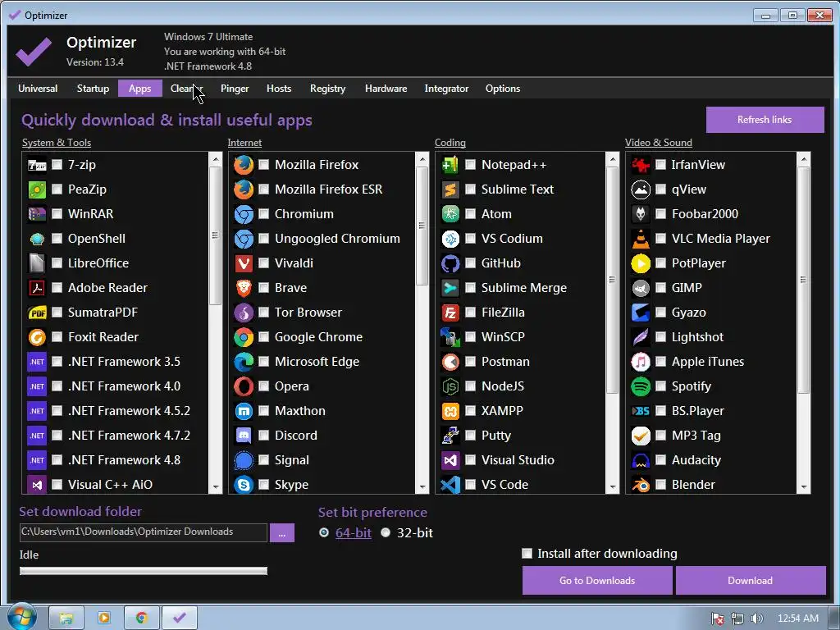
Task: Click the taskbar clock 12:54 AM
Action: pyautogui.click(x=798, y=619)
